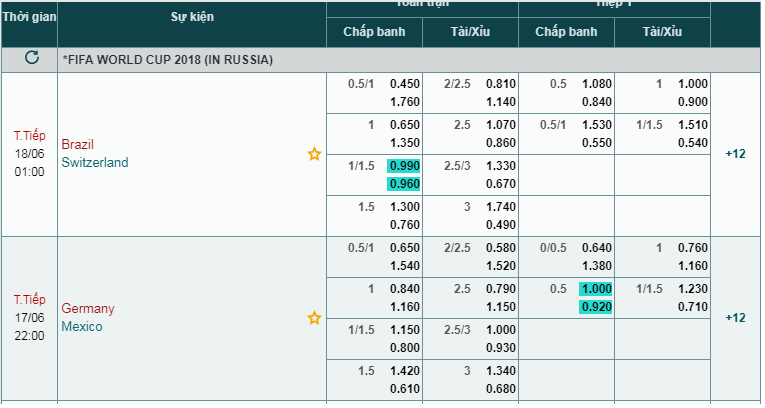
Task: Click the 1.420 handicap odds for Germany
Action: [405, 370]
